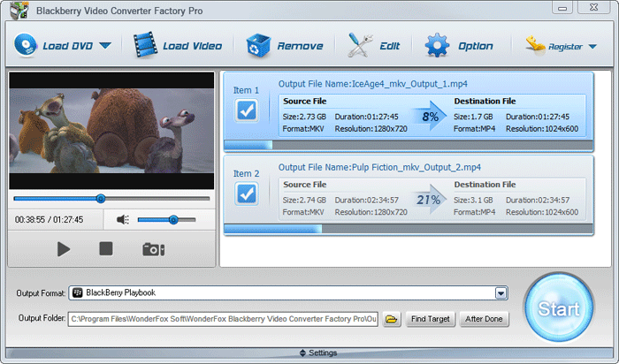Viewport: 619px width, 364px height.
Task: Play the video preview
Action: pos(63,249)
